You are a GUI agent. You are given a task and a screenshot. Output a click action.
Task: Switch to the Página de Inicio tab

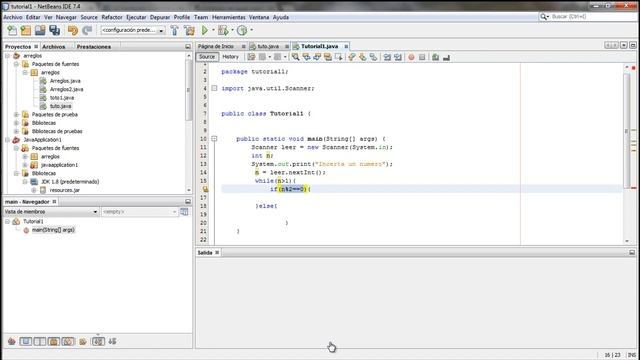pos(216,47)
